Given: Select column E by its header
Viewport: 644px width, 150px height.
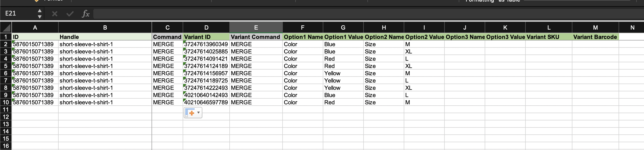Looking at the screenshot, I should point(256,28).
